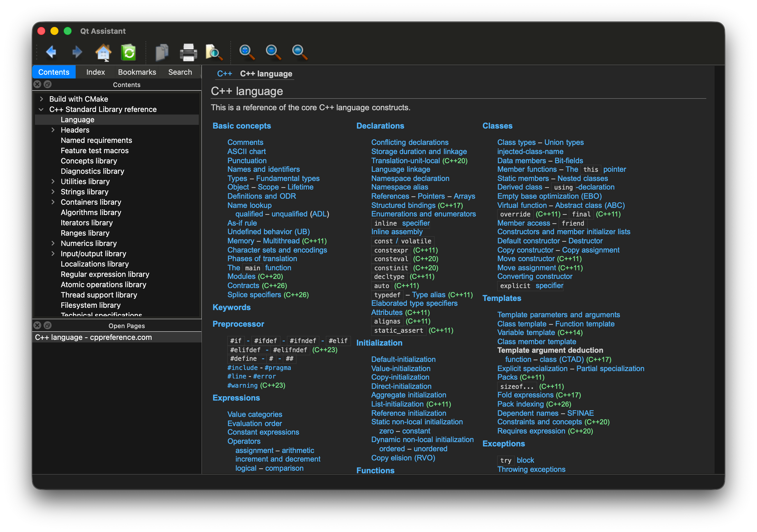The height and width of the screenshot is (532, 757).
Task: Click the Copy pages icon
Action: point(162,52)
